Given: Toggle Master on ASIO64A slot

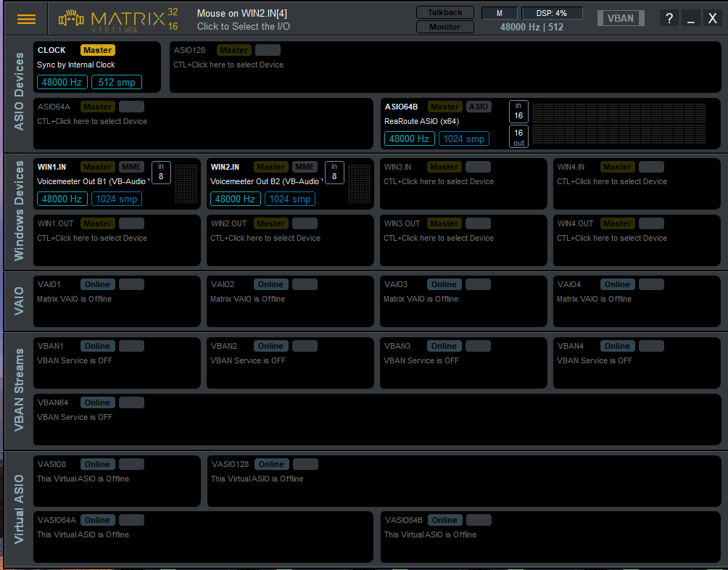Looking at the screenshot, I should click(x=97, y=107).
